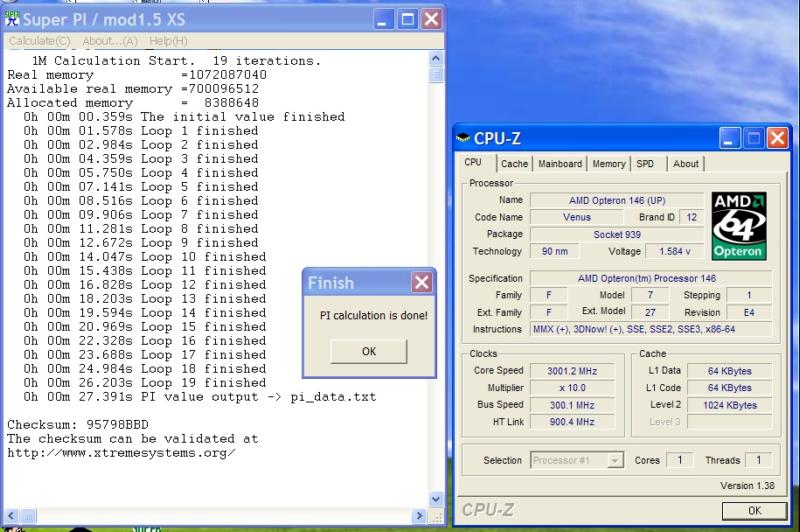The height and width of the screenshot is (532, 800).
Task: Click the CPU-Z title bar icon
Action: tap(462, 138)
